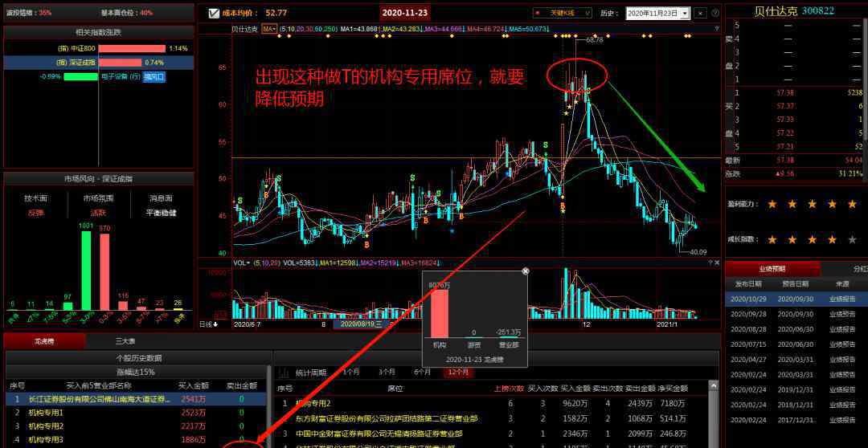Screen dimensions: 868x448
Task: Select the 12个月 statistics period
Action: 458,373
